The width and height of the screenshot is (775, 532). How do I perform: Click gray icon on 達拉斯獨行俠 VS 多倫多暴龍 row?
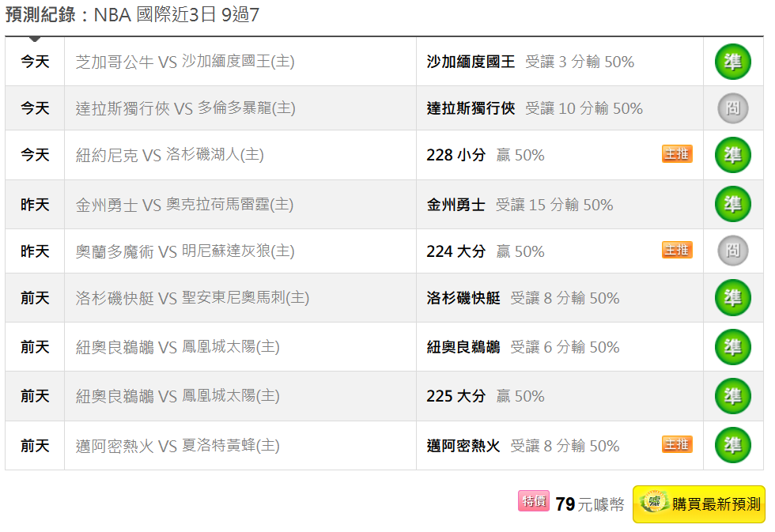coord(732,108)
